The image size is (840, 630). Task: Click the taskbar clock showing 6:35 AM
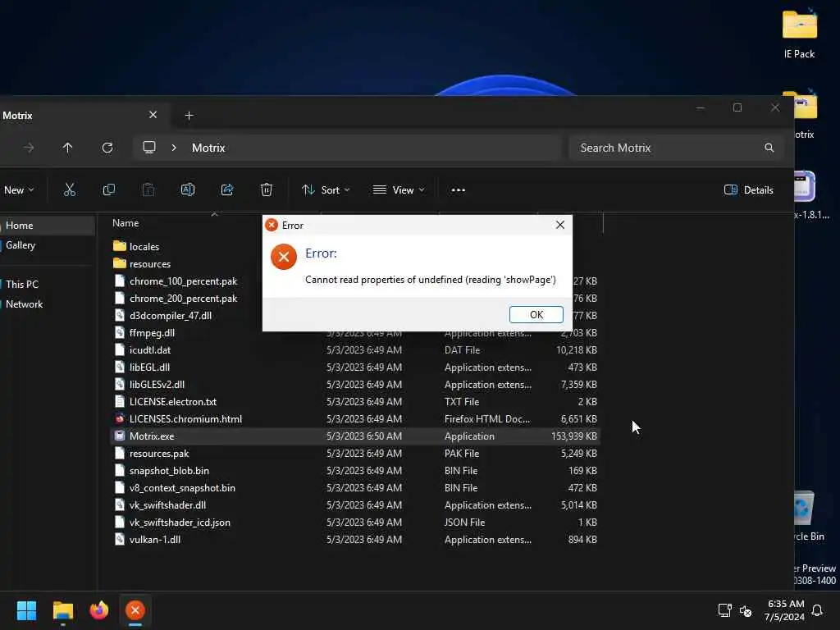coord(785,610)
